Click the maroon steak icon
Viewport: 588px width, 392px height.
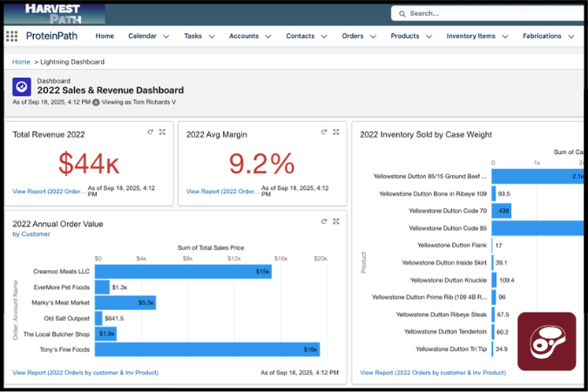pyautogui.click(x=547, y=341)
